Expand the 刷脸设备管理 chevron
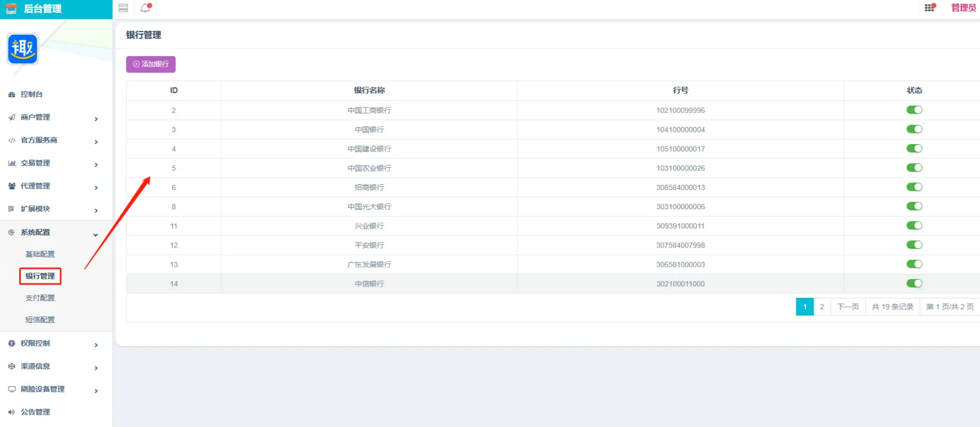 (96, 391)
